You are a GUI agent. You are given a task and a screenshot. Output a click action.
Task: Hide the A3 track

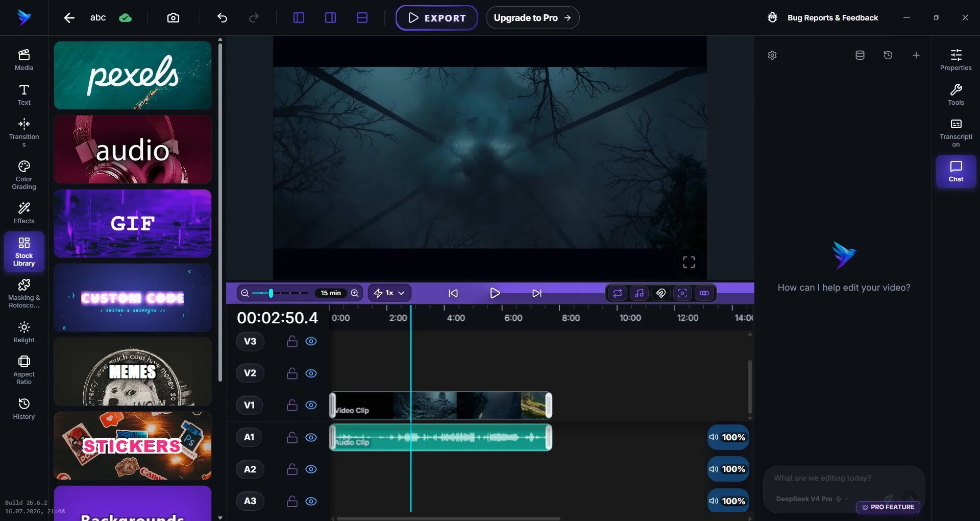311,501
